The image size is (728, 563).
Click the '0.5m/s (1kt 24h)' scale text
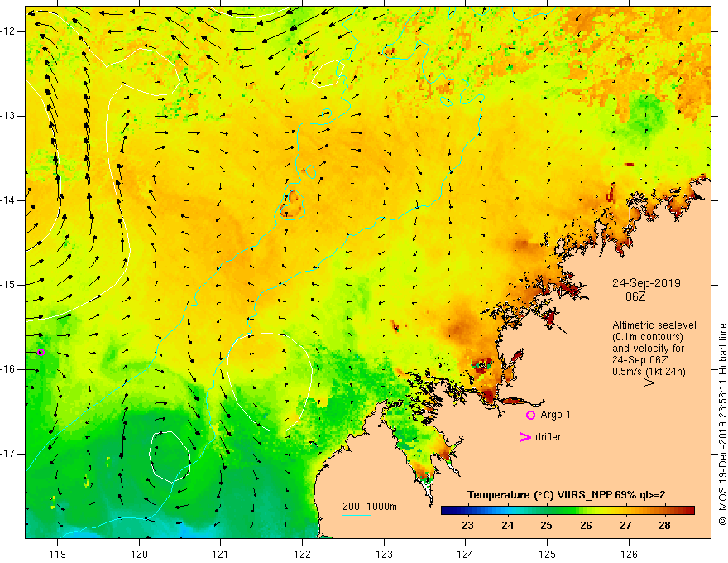tap(649, 372)
